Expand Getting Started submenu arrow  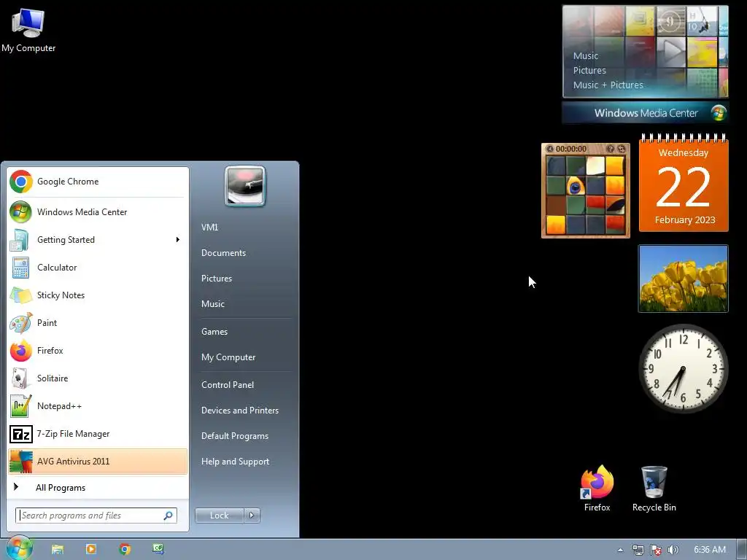[178, 239]
